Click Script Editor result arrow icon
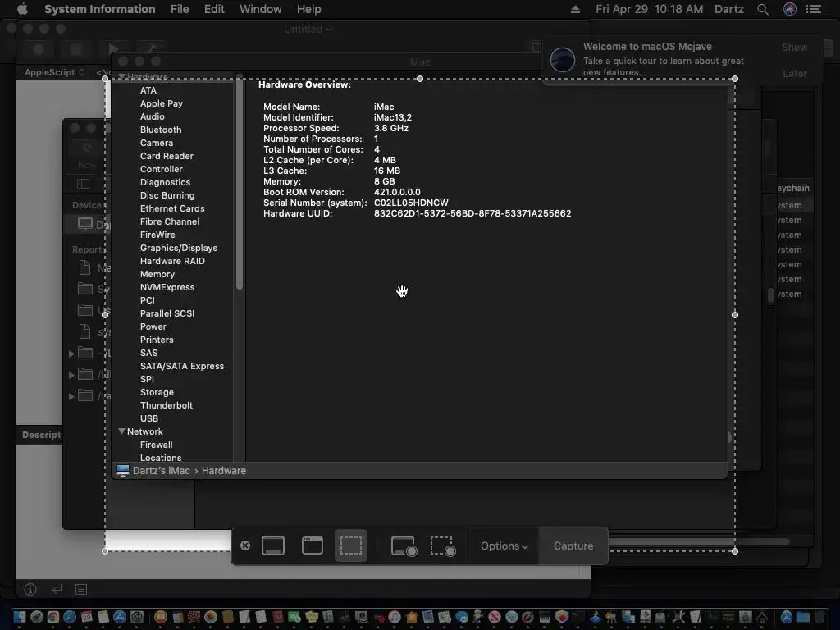Viewport: 840px width, 630px height. 57,589
